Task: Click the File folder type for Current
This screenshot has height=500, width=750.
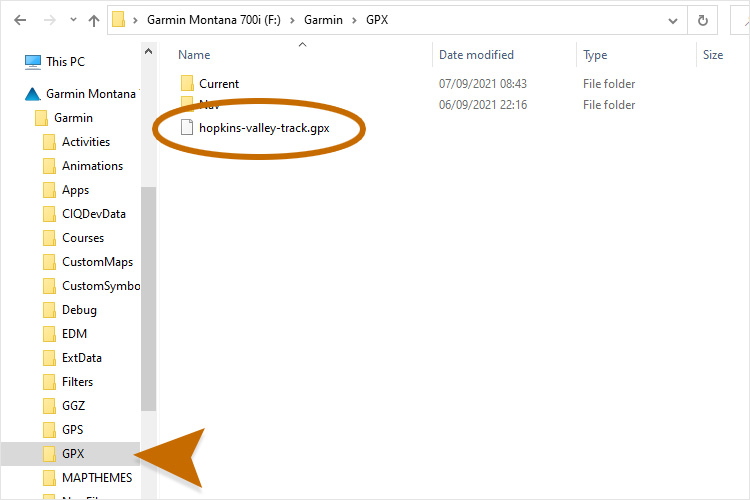Action: [x=609, y=84]
